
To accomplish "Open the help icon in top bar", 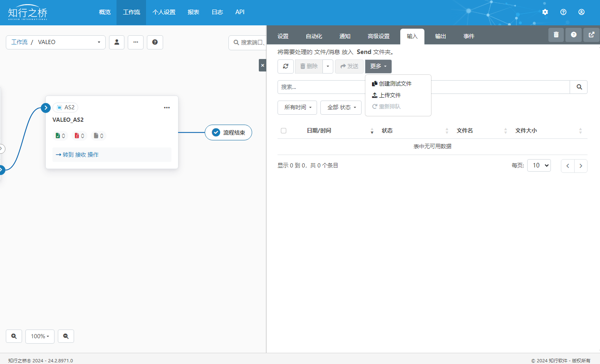I will pos(563,12).
